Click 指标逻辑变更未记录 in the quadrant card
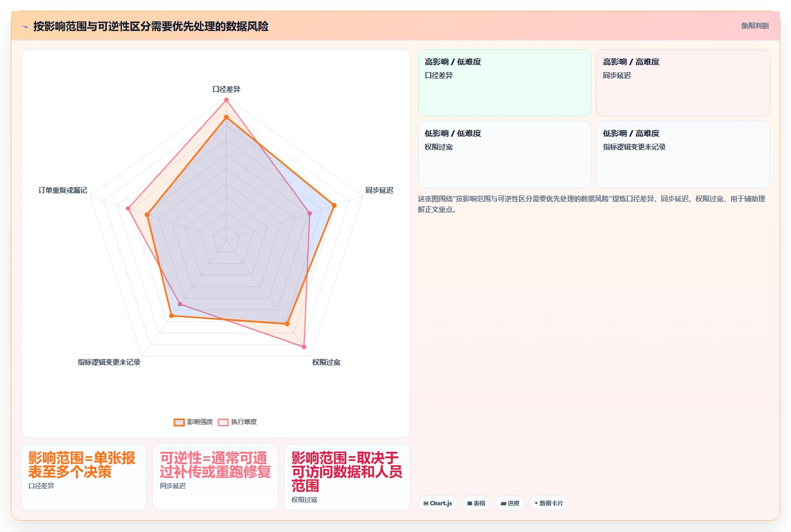Image resolution: width=791 pixels, height=532 pixels. pyautogui.click(x=634, y=147)
